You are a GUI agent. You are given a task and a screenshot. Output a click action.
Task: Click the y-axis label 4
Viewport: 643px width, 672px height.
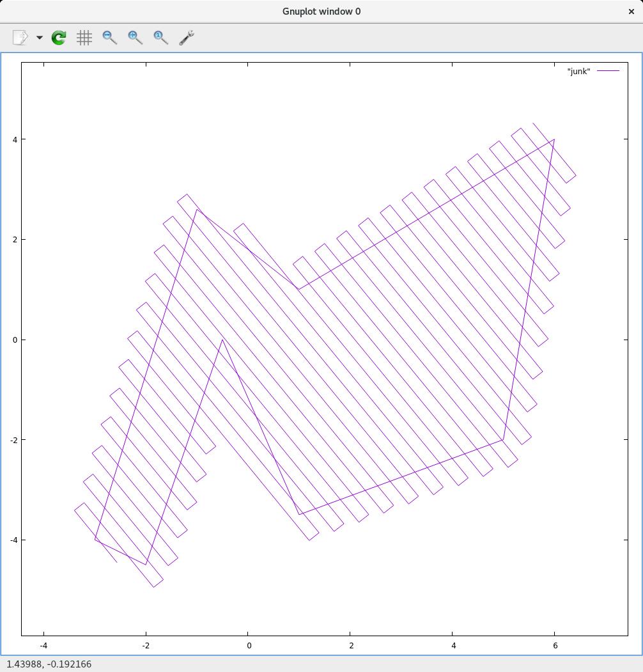pyautogui.click(x=15, y=140)
